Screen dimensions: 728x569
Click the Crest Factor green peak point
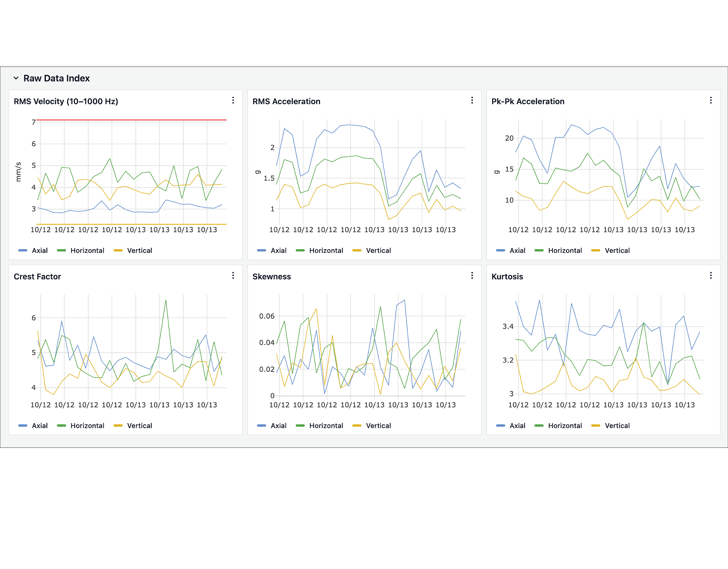tap(166, 301)
